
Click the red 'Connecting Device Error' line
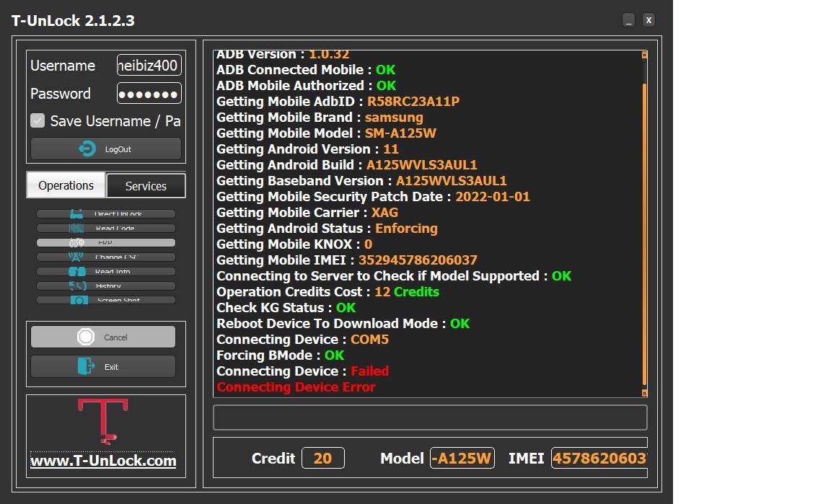pyautogui.click(x=296, y=387)
